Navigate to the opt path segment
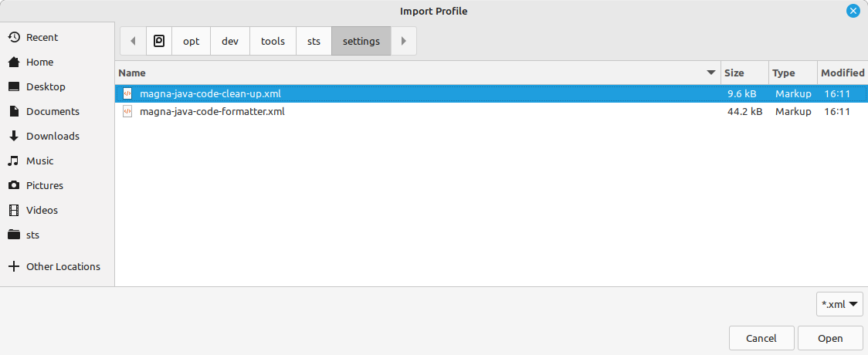This screenshot has width=868, height=355. click(191, 41)
